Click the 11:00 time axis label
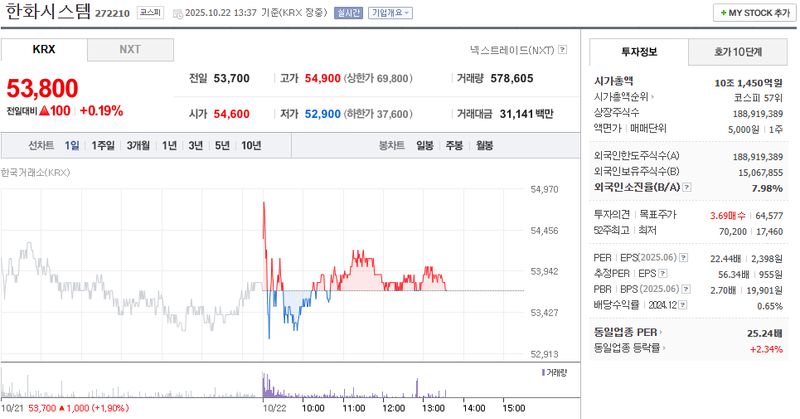The height and width of the screenshot is (419, 800). (x=354, y=408)
